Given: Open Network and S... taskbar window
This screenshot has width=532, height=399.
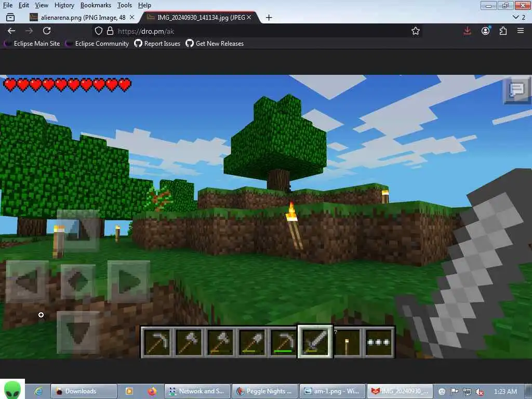Looking at the screenshot, I should [197, 391].
